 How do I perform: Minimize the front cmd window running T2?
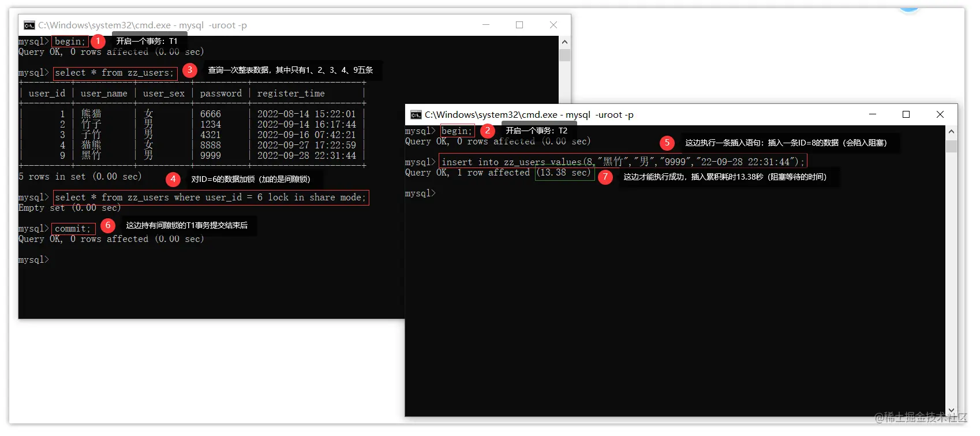coord(873,114)
